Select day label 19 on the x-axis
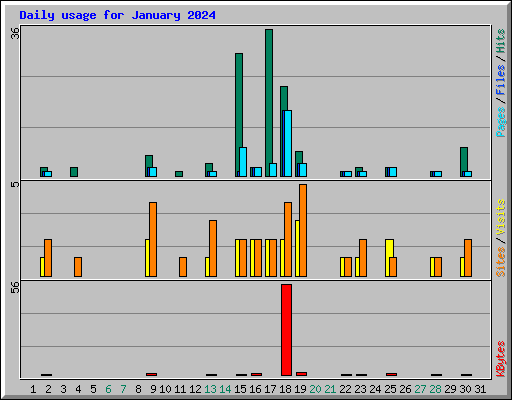512x400 pixels. click(x=300, y=389)
